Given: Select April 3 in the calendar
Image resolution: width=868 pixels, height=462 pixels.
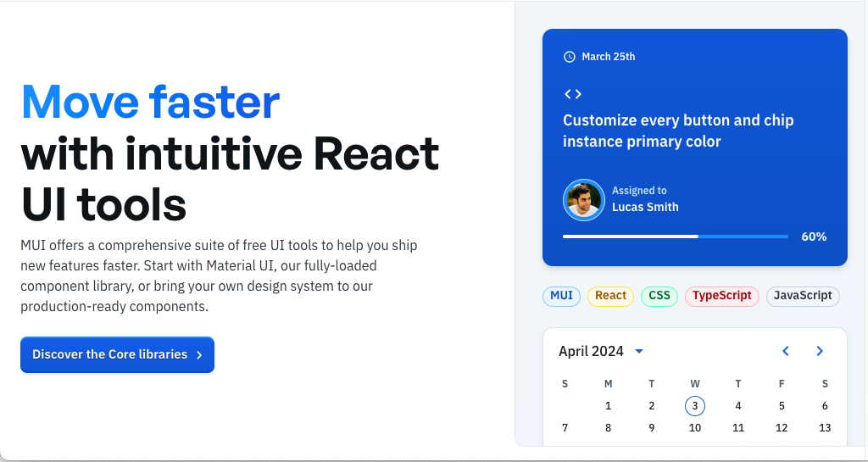Looking at the screenshot, I should pyautogui.click(x=695, y=406).
